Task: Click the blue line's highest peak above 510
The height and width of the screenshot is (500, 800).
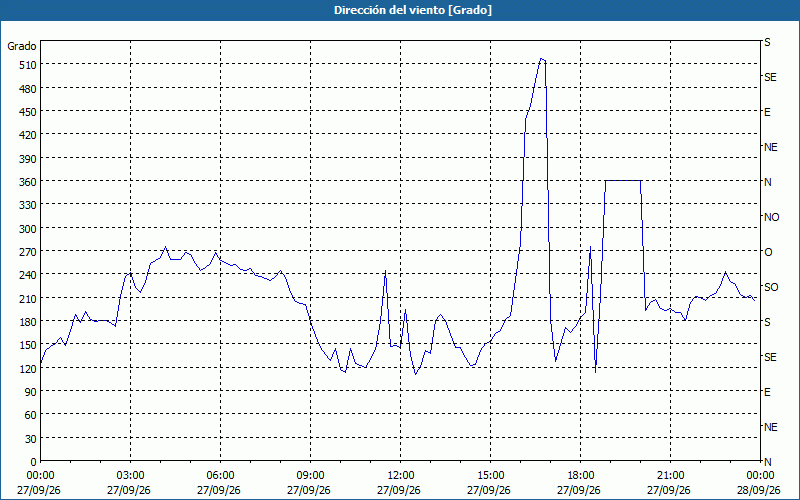Action: tap(541, 59)
